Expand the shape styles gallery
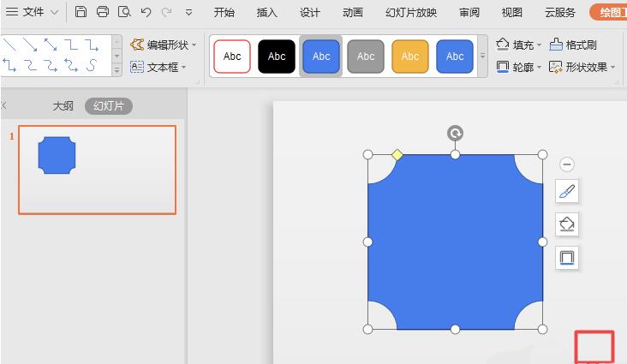 pos(482,56)
